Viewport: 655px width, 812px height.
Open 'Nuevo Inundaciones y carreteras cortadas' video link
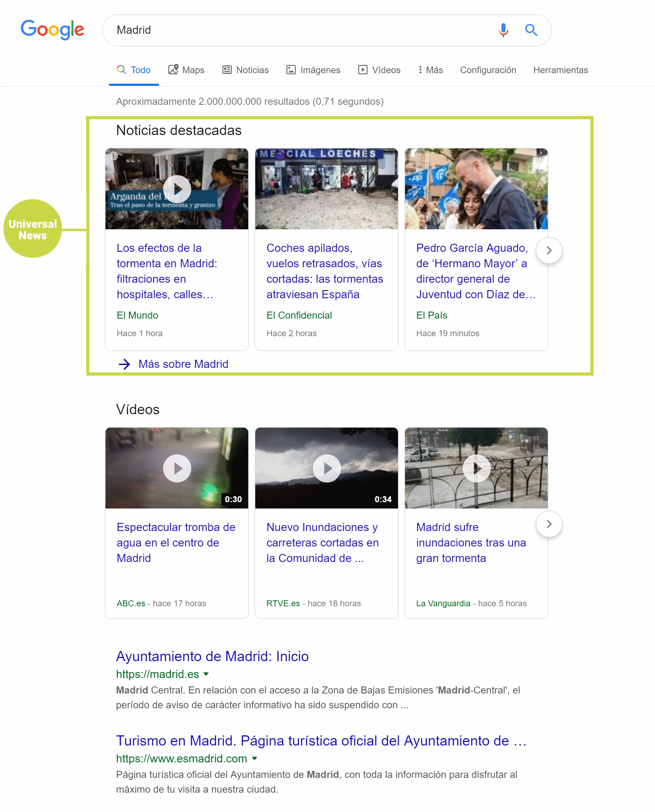coord(323,543)
